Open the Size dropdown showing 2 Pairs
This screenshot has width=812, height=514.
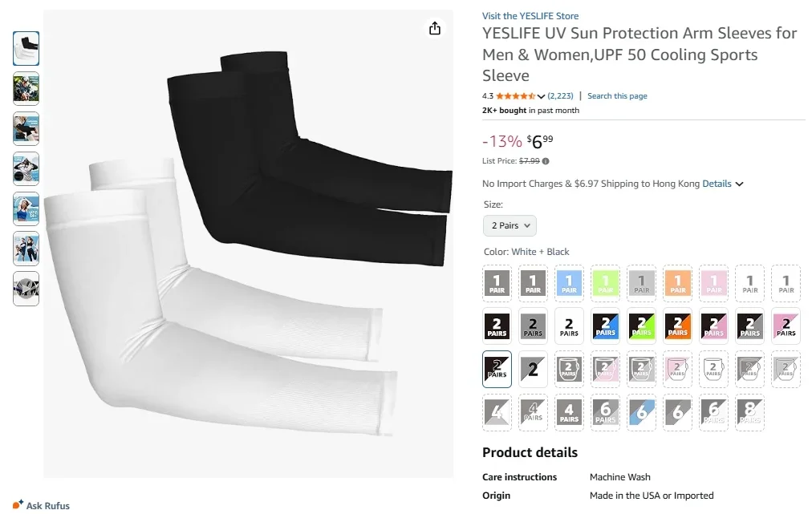tap(510, 225)
